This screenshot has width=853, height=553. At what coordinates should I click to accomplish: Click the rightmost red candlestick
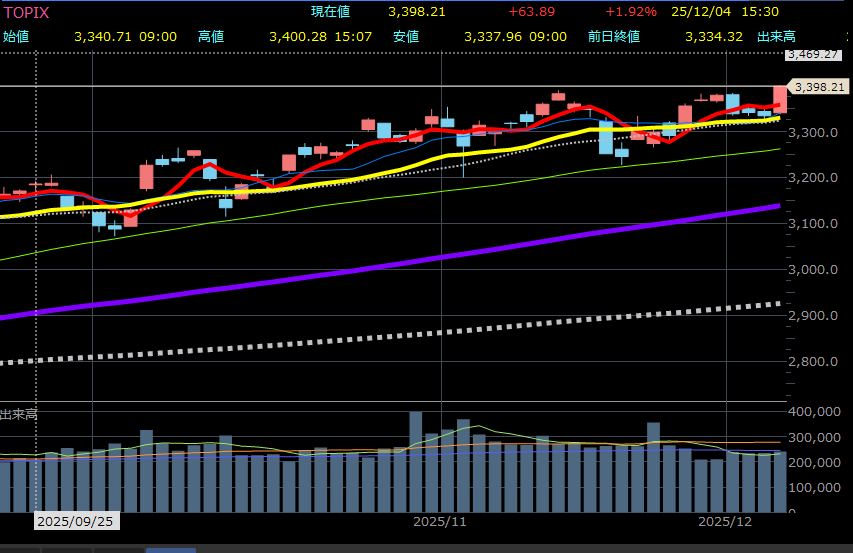pyautogui.click(x=780, y=98)
